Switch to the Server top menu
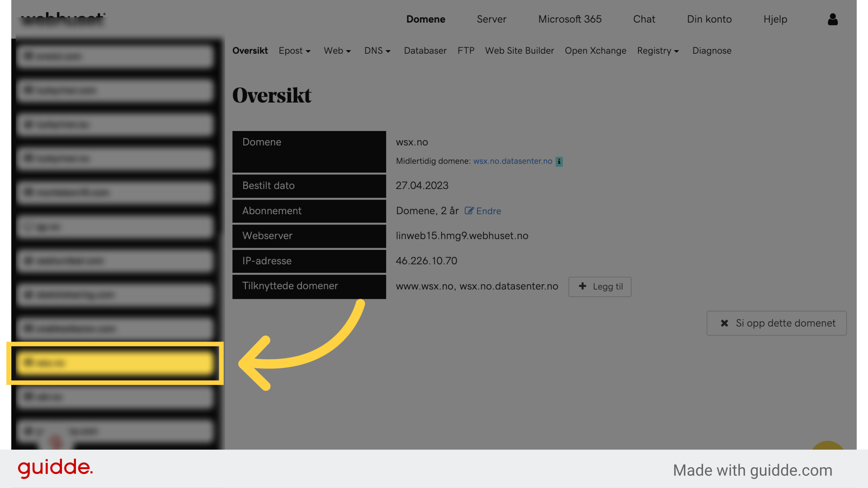This screenshot has height=488, width=868. click(491, 19)
